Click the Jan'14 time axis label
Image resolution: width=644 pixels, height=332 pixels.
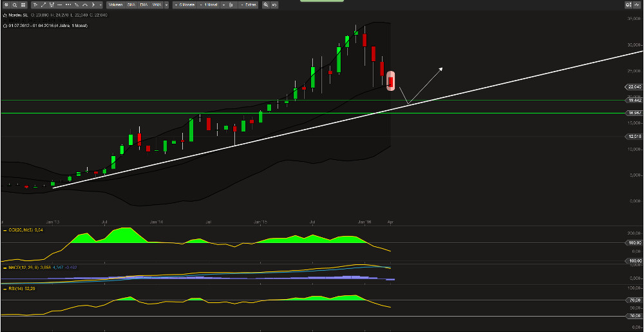pos(156,222)
